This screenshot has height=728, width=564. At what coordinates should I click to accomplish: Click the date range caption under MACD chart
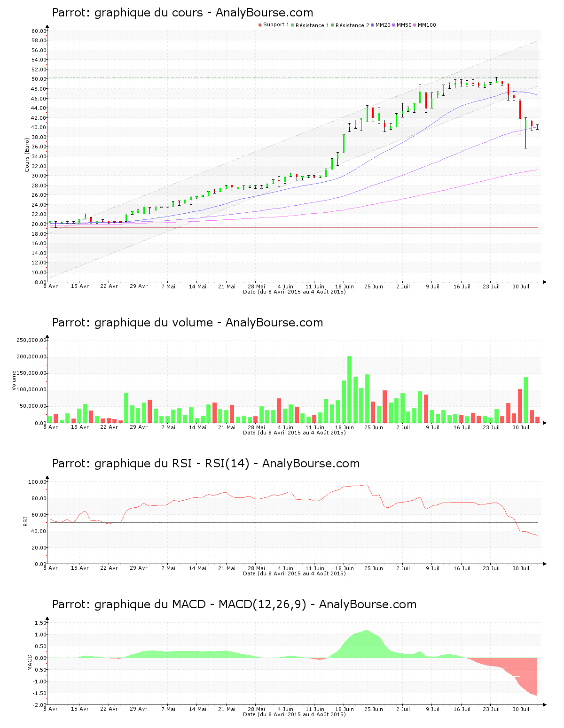[294, 714]
